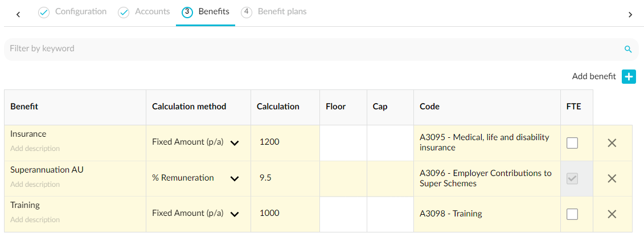Viewport: 644px width, 233px height.
Task: Go to previous step with left arrow
Action: pos(18,14)
